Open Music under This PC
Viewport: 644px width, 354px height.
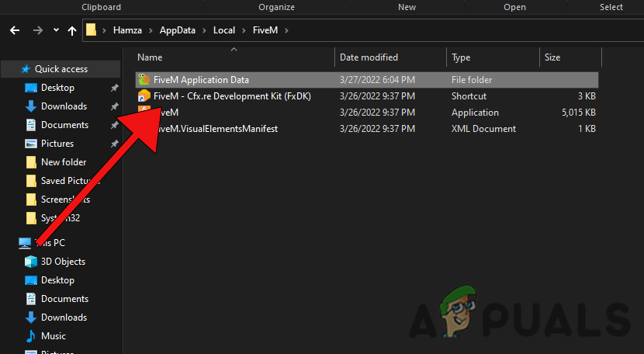tap(54, 336)
